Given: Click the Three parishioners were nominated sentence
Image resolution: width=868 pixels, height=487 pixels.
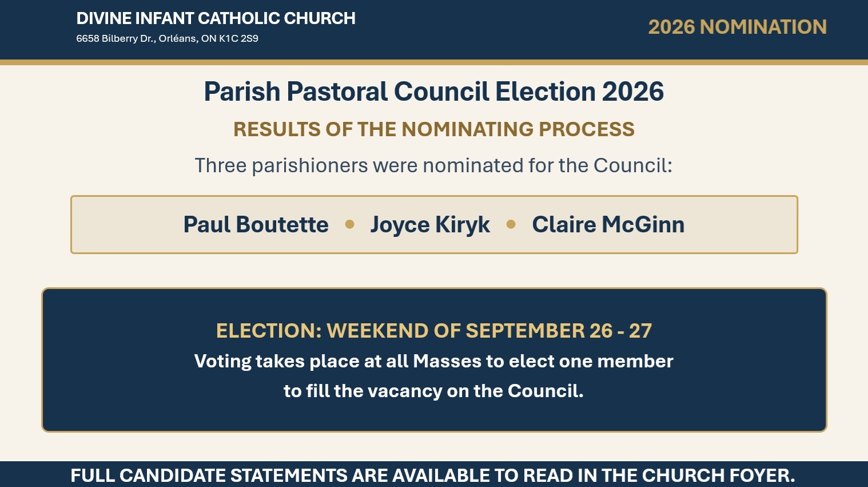Looking at the screenshot, I should (x=434, y=165).
